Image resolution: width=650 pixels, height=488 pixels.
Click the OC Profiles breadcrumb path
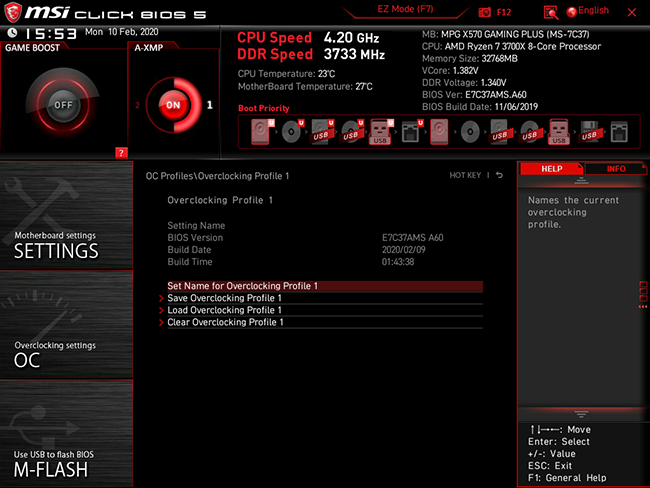[x=217, y=176]
